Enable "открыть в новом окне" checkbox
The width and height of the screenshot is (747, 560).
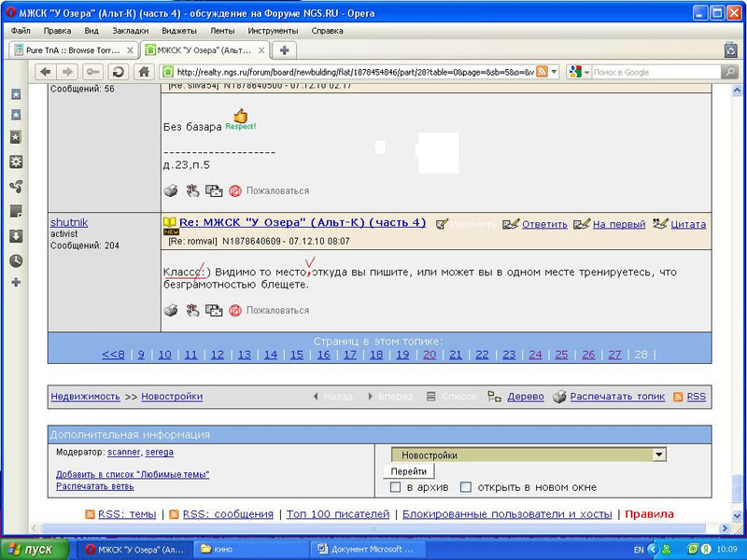click(x=465, y=487)
